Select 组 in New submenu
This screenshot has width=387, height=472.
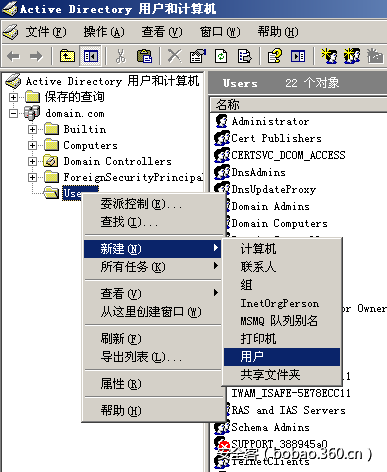[x=282, y=285]
